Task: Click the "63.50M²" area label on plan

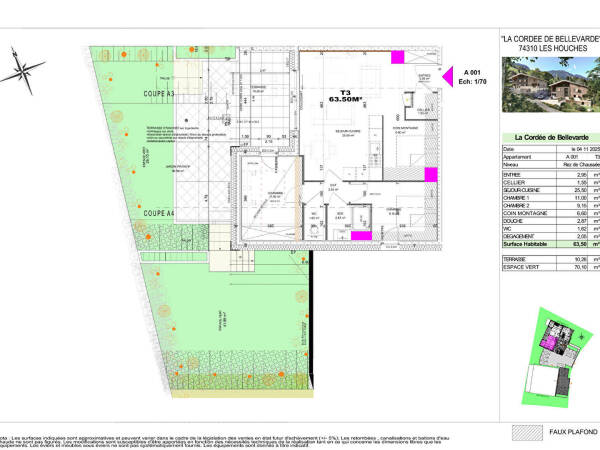Action: (x=345, y=99)
